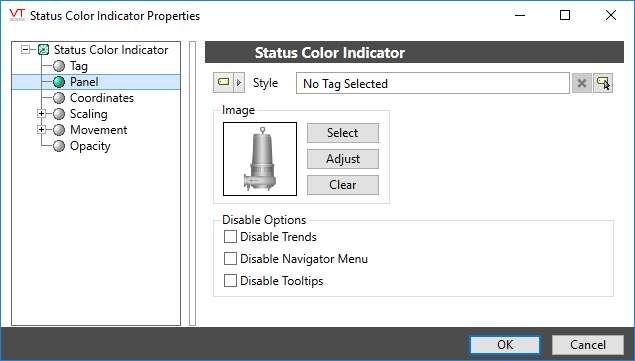Clear the selected tag with the X icon
This screenshot has height=361, width=635.
pyautogui.click(x=582, y=83)
